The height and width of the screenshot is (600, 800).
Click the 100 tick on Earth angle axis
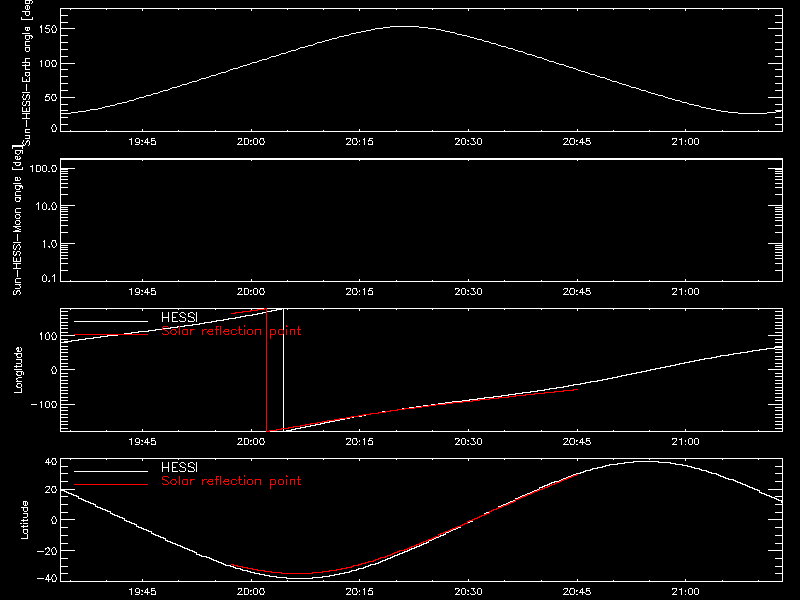click(x=50, y=64)
